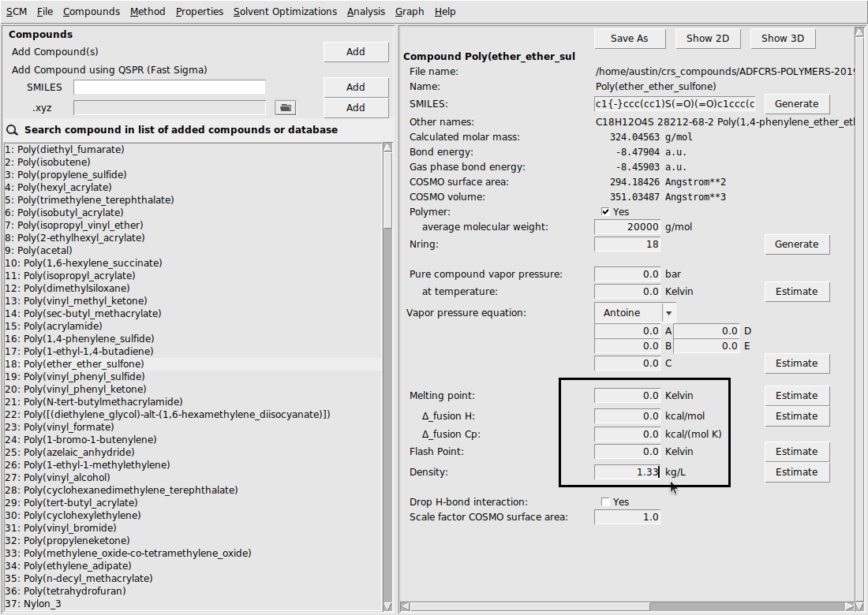Click Generate button next to SMILES string
The height and width of the screenshot is (615, 868).
click(x=797, y=103)
